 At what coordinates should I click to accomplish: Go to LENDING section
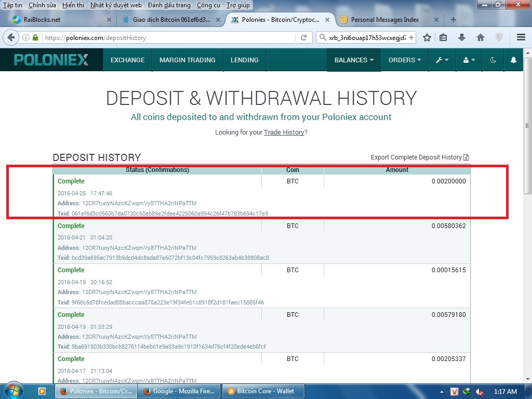(x=244, y=60)
